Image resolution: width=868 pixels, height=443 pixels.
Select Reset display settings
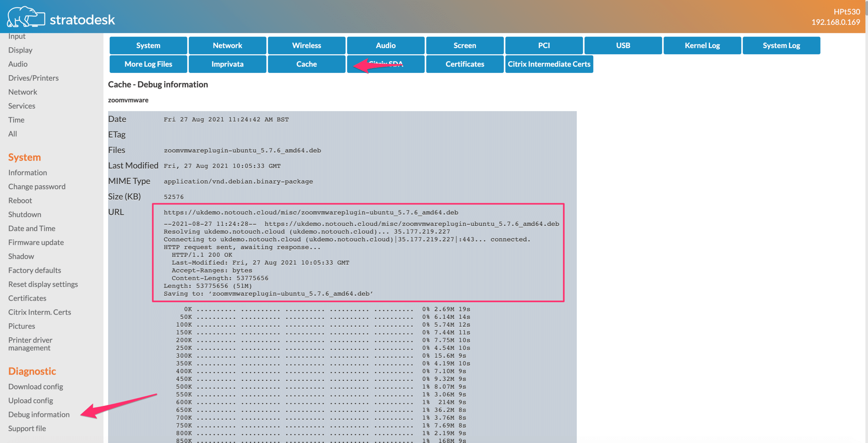coord(43,284)
